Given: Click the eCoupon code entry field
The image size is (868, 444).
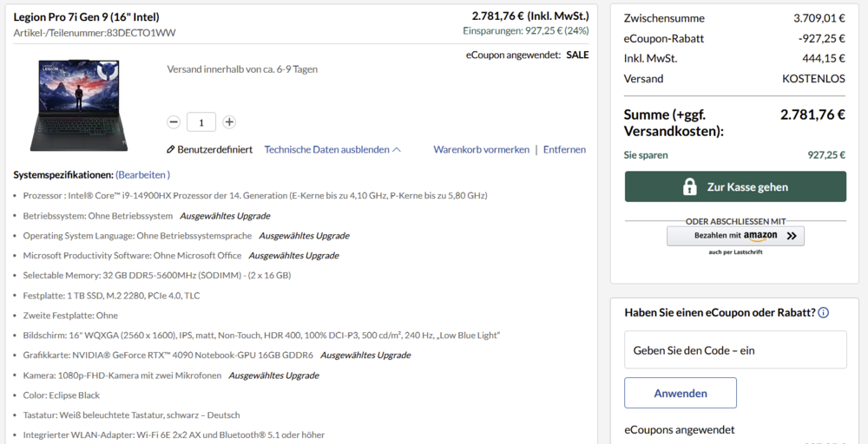Looking at the screenshot, I should click(735, 349).
